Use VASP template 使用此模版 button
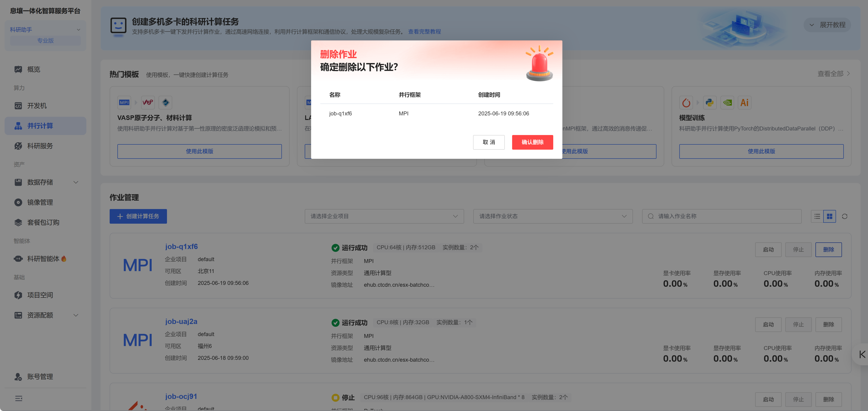Image resolution: width=868 pixels, height=411 pixels. [199, 152]
